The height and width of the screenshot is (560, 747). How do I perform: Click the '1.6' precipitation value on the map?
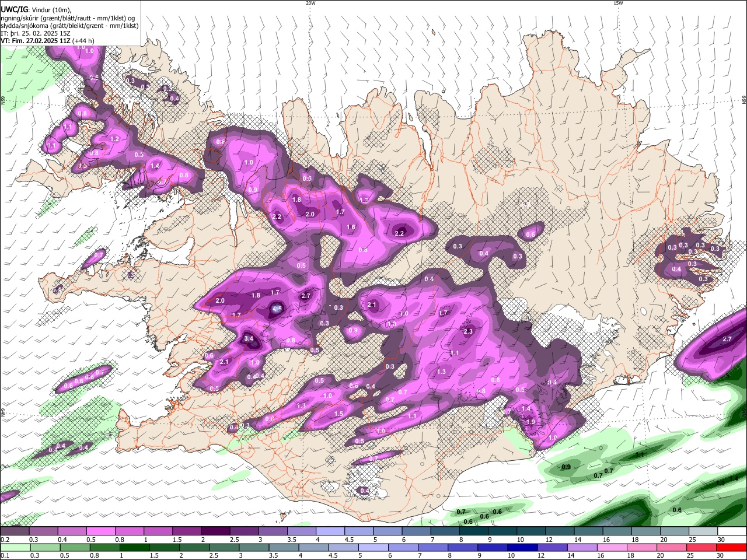coord(351,228)
